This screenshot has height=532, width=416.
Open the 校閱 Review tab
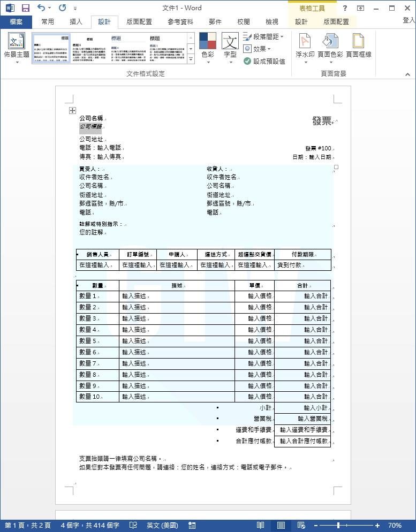pyautogui.click(x=243, y=22)
